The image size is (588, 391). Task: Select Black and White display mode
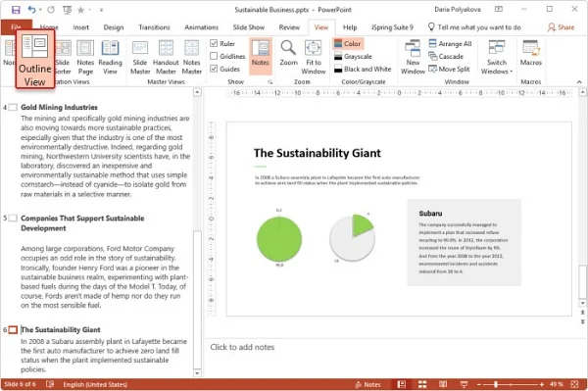click(x=363, y=69)
